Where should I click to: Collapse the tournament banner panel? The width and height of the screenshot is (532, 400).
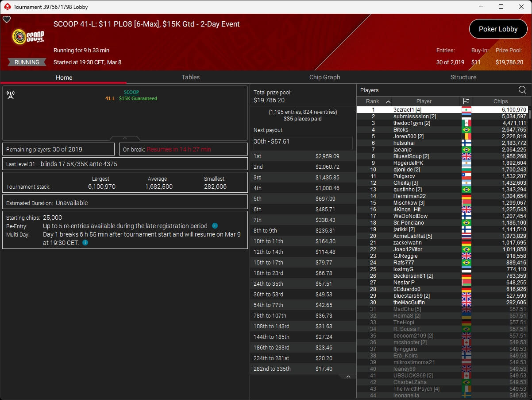click(125, 138)
